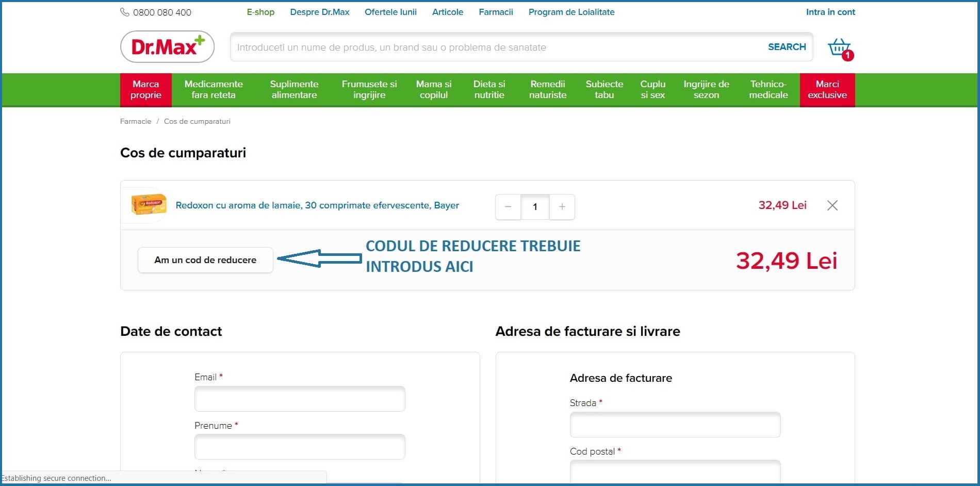This screenshot has height=486, width=980.
Task: Open Program de Loialitate link
Action: [571, 12]
